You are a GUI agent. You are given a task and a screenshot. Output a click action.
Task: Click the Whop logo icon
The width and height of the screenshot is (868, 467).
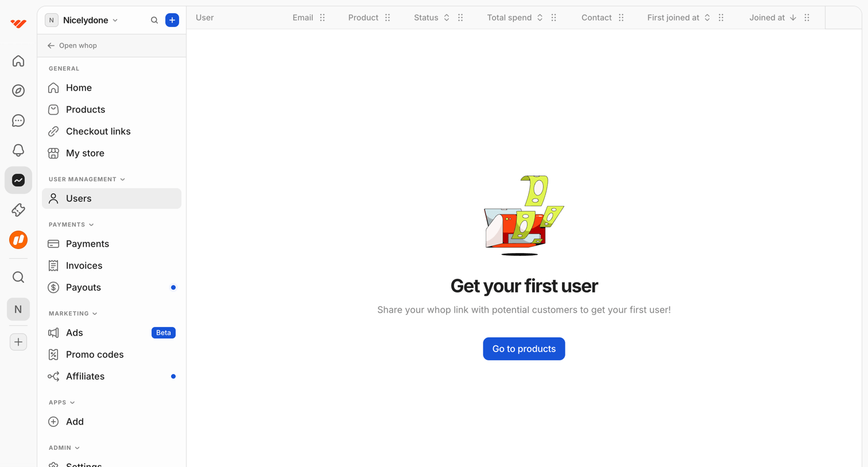click(x=18, y=24)
